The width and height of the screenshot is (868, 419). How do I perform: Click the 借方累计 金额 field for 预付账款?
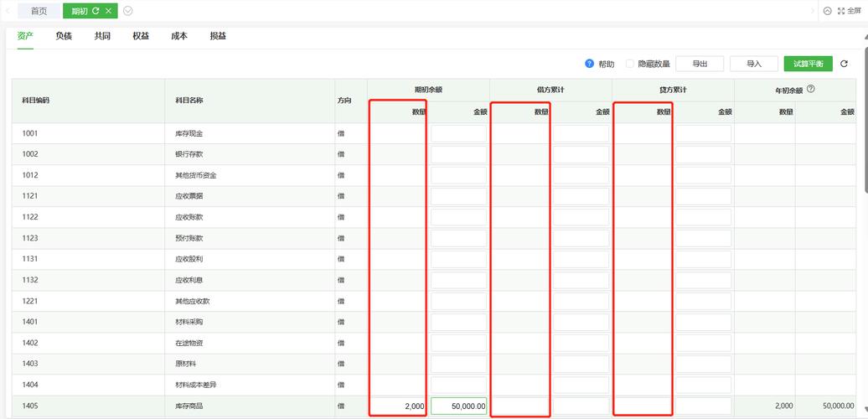pos(581,239)
